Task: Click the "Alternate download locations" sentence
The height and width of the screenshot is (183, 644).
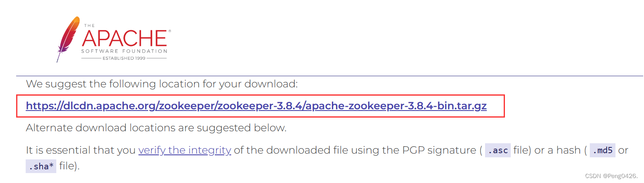Action: tap(156, 128)
